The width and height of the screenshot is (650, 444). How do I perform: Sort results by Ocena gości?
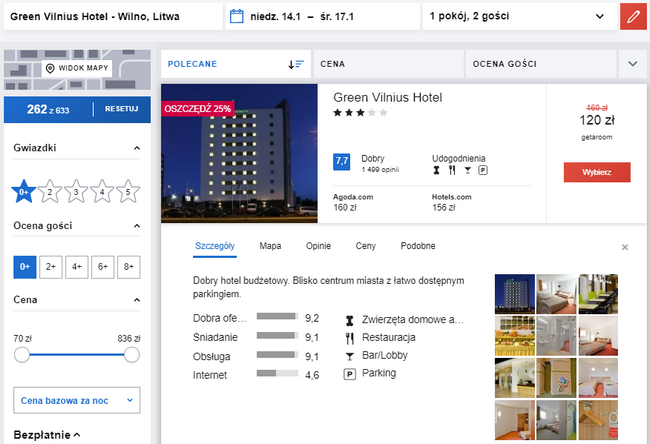point(541,64)
